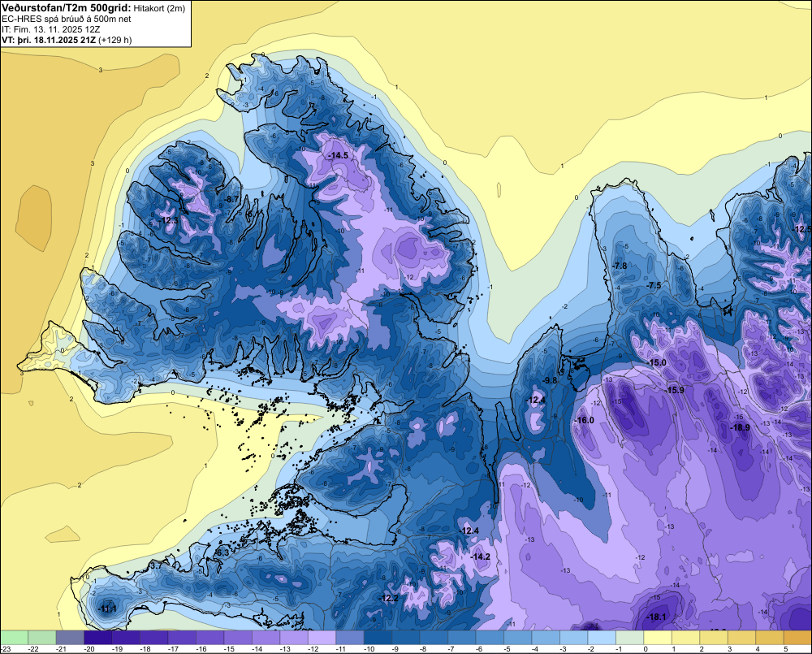This screenshot has height=654, width=812.
Task: Click the legend color swatch above the 0 label
Action: [658, 637]
